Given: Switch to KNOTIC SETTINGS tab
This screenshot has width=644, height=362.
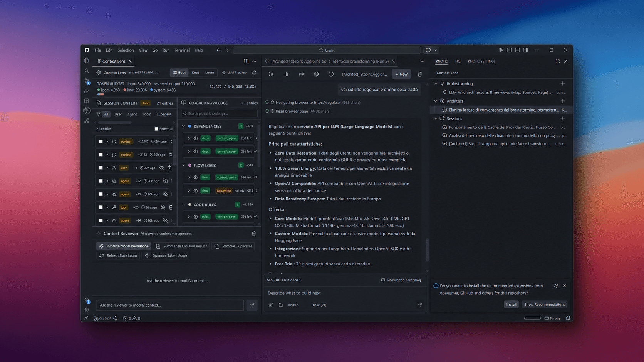Looking at the screenshot, I should point(481,61).
